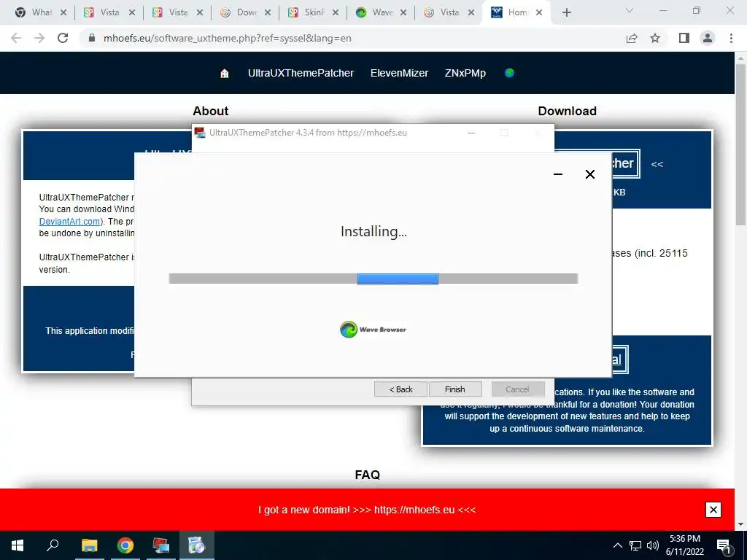This screenshot has width=747, height=560.
Task: Dismiss the red new domain banner
Action: [713, 510]
